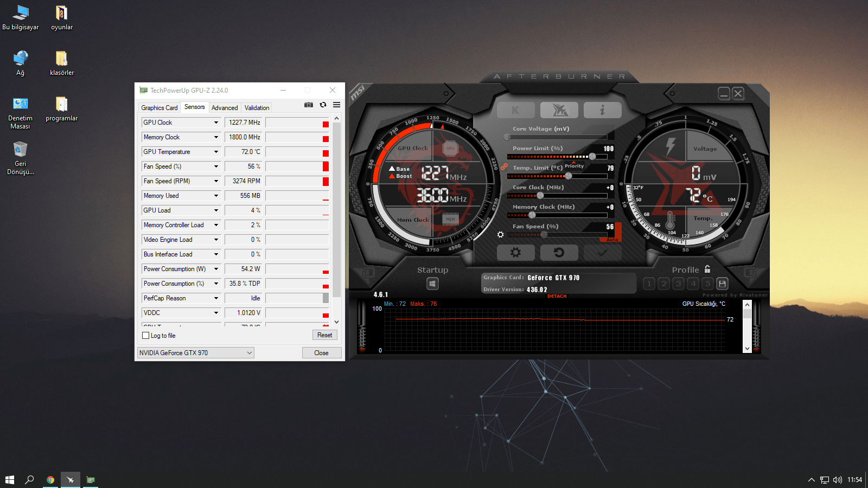Image resolution: width=868 pixels, height=488 pixels.
Task: Click Fan Speed slider handle
Action: coord(544,234)
